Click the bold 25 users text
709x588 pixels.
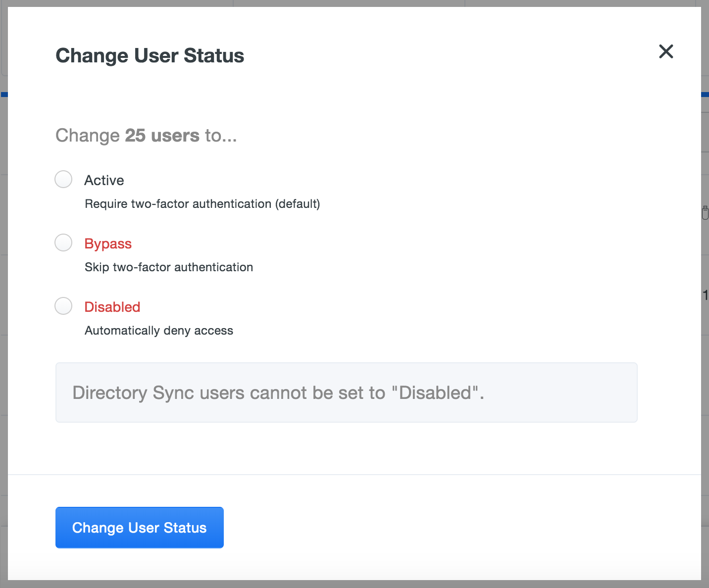point(160,135)
